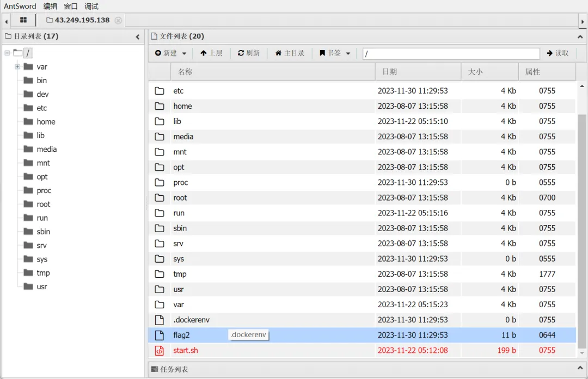The image size is (588, 379).
Task: Close the 43.249.195.138 tab
Action: point(118,20)
